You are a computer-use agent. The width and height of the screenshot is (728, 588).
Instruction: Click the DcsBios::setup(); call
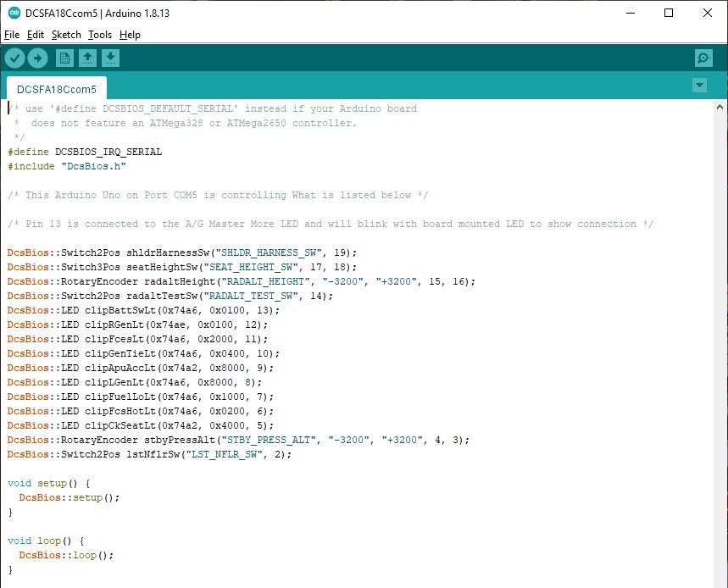(69, 497)
